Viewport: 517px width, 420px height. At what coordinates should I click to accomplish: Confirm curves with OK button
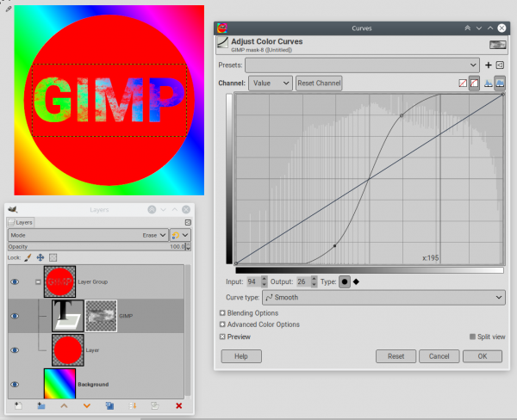483,356
